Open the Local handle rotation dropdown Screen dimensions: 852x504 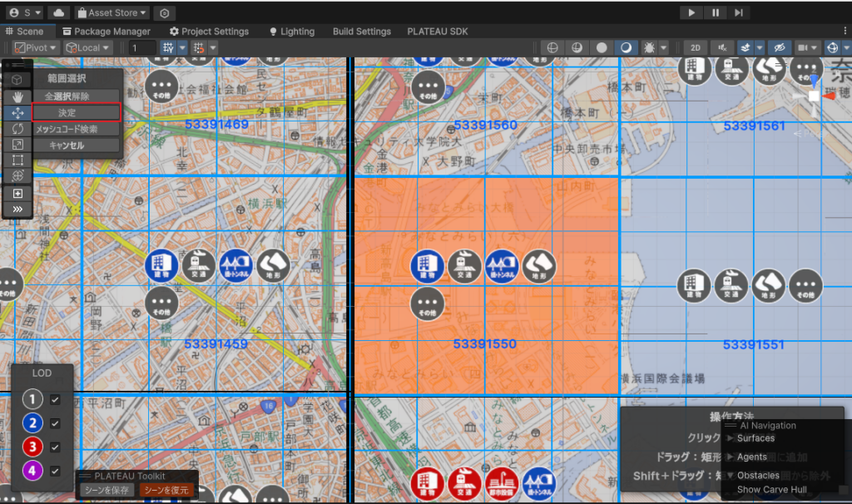tap(90, 47)
